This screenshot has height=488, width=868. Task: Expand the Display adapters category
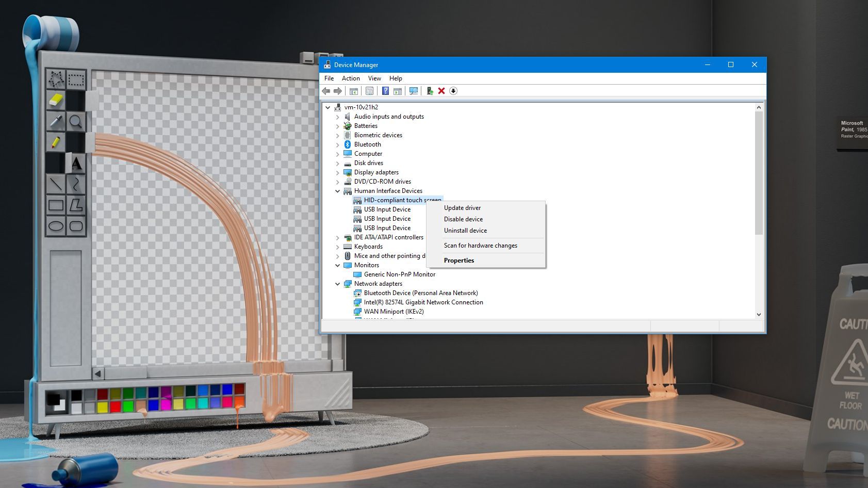point(338,172)
